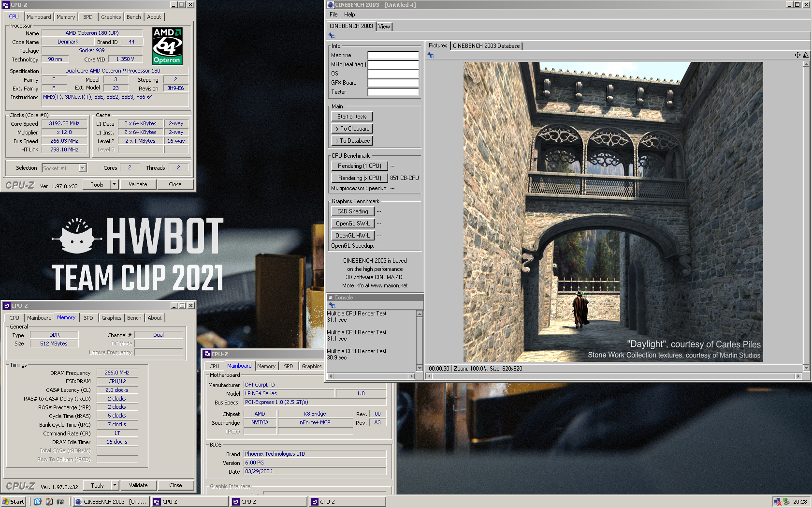812x508 pixels.
Task: Click into the MHz (real freq.) field
Action: [x=393, y=64]
